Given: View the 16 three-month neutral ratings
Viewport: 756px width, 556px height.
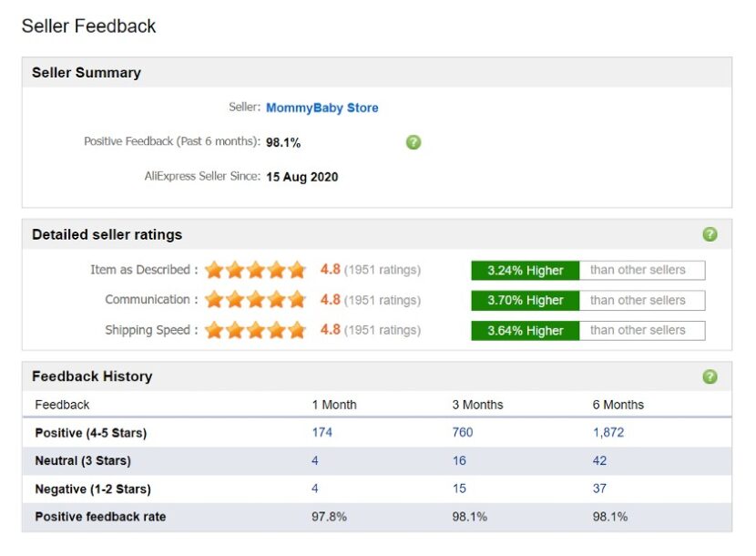Looking at the screenshot, I should click(459, 460).
